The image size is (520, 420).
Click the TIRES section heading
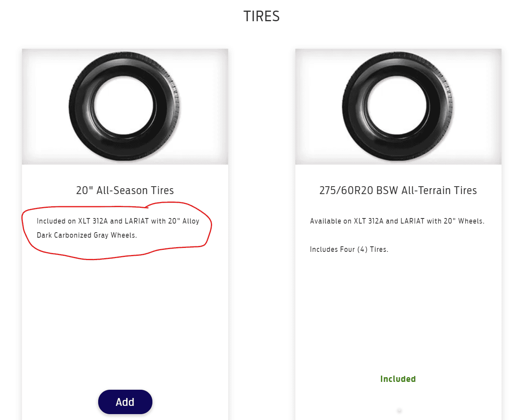(261, 17)
